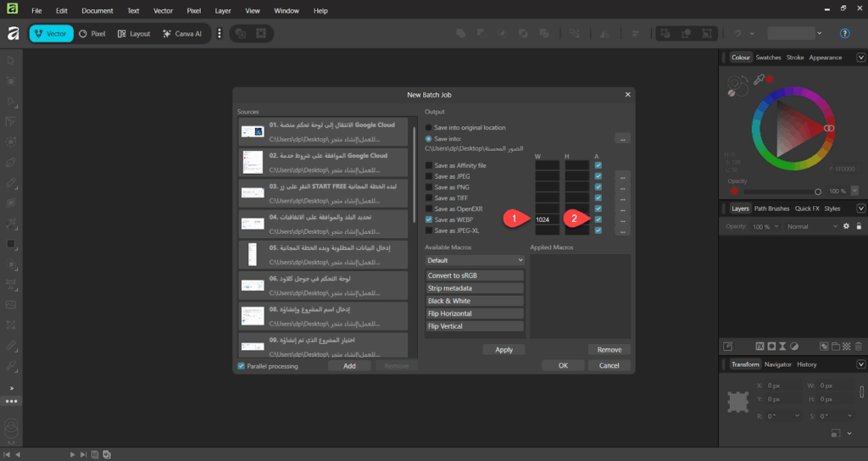
Task: Open the Document menu
Action: click(x=97, y=11)
